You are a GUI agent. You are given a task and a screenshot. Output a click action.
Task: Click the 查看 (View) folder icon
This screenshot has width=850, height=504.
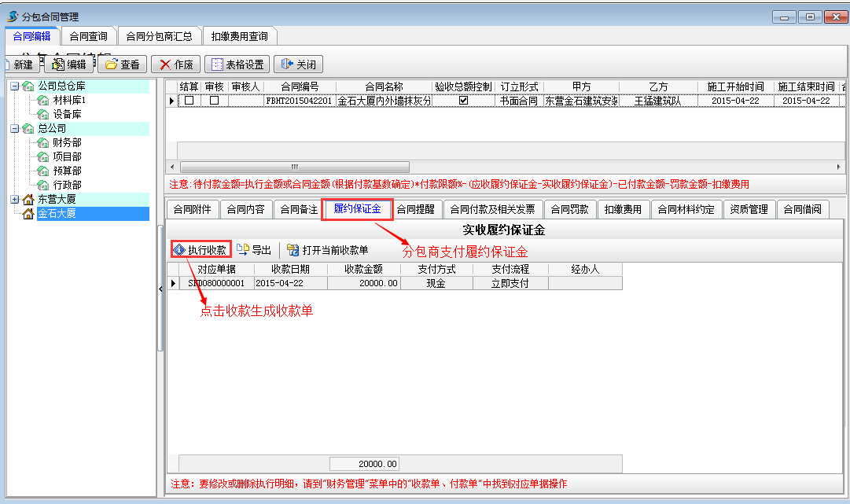[122, 64]
